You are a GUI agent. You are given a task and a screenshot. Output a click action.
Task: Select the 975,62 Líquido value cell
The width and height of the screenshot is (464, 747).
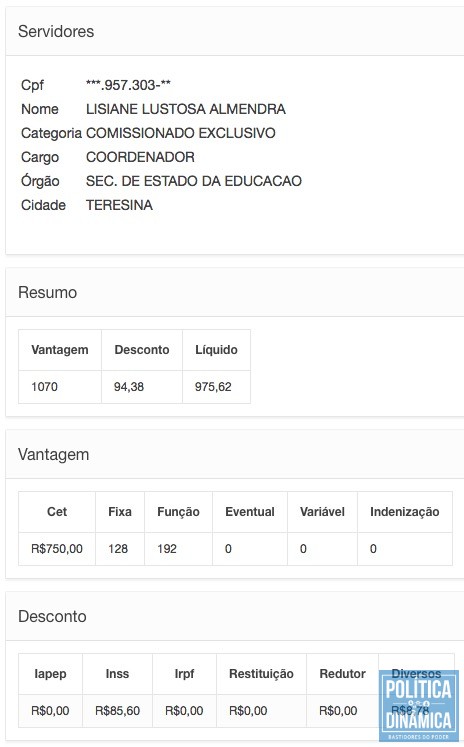(x=216, y=387)
